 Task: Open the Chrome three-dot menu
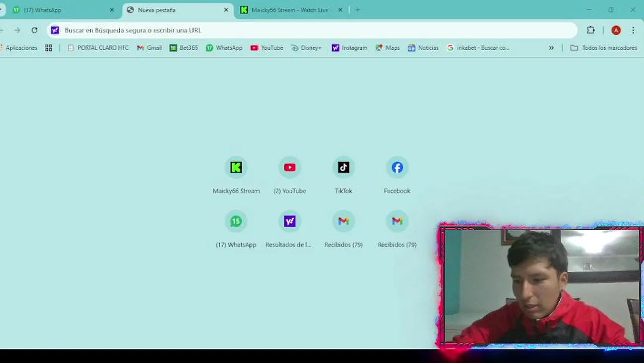click(633, 30)
